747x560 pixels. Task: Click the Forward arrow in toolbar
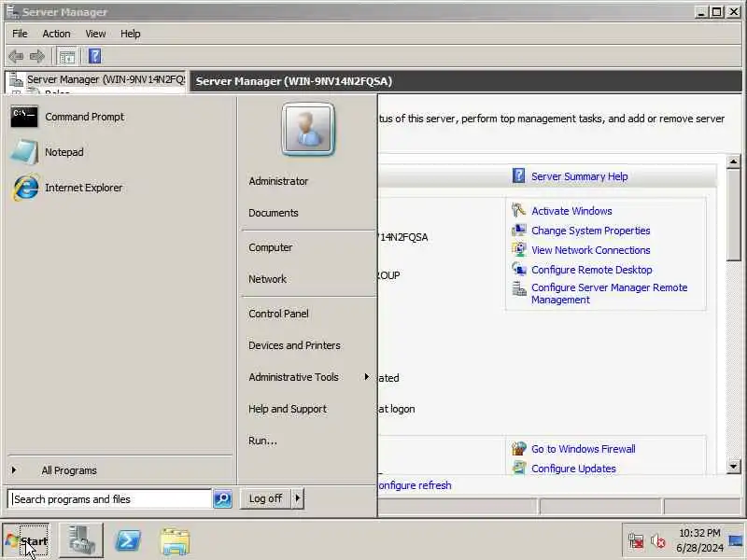point(37,56)
